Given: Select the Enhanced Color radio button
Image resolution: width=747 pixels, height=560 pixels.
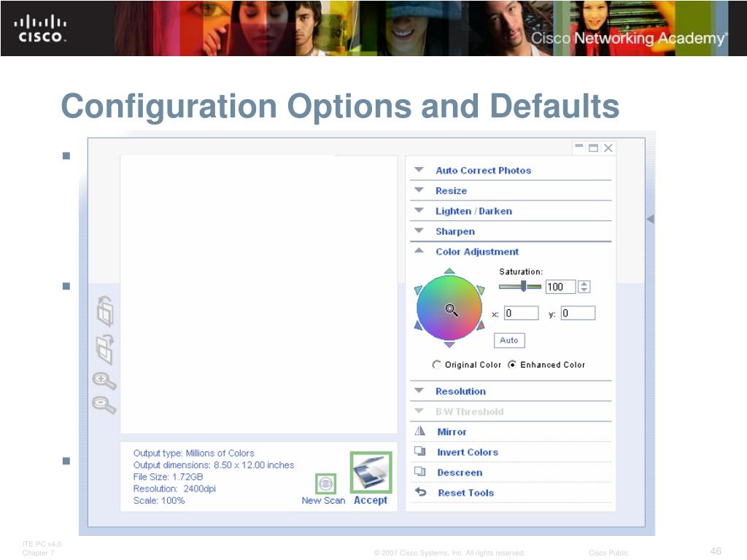Looking at the screenshot, I should click(511, 365).
